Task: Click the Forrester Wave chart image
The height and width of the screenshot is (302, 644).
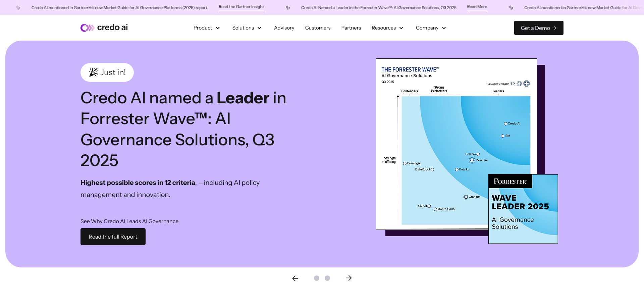Action: click(x=456, y=144)
